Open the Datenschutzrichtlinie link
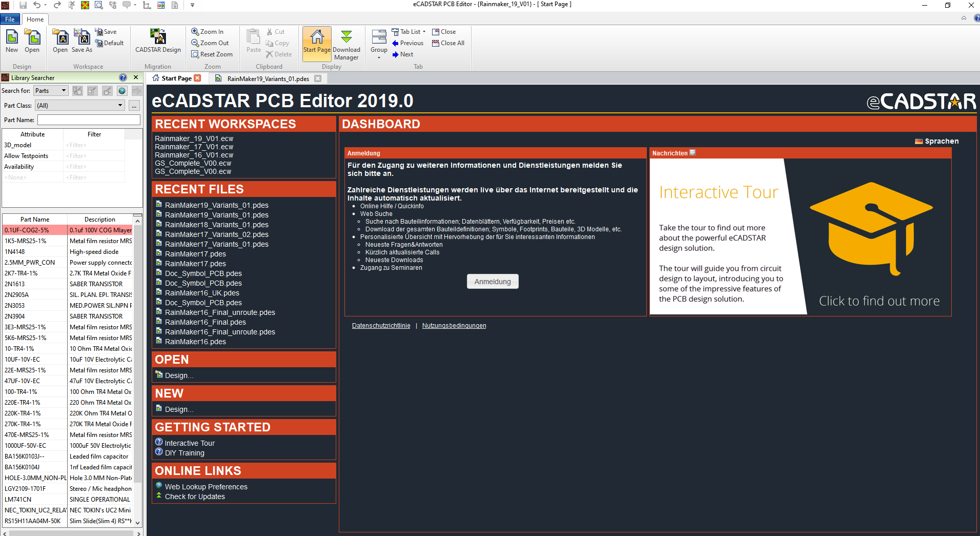The image size is (980, 536). click(x=381, y=326)
